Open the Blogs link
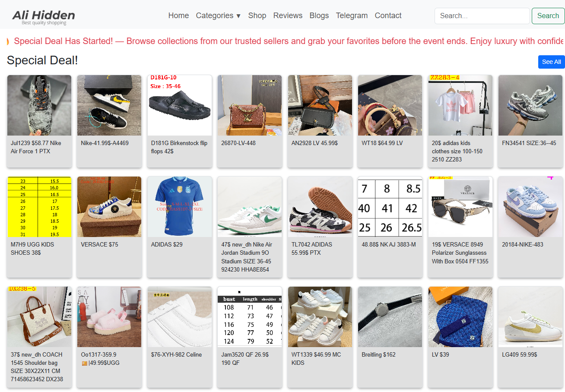Screen dimensions: 565x392 (x=319, y=16)
